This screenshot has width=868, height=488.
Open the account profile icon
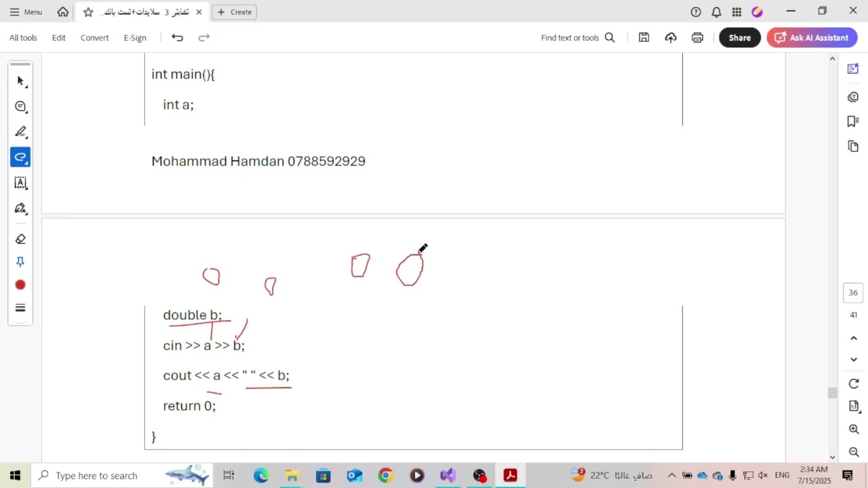757,12
